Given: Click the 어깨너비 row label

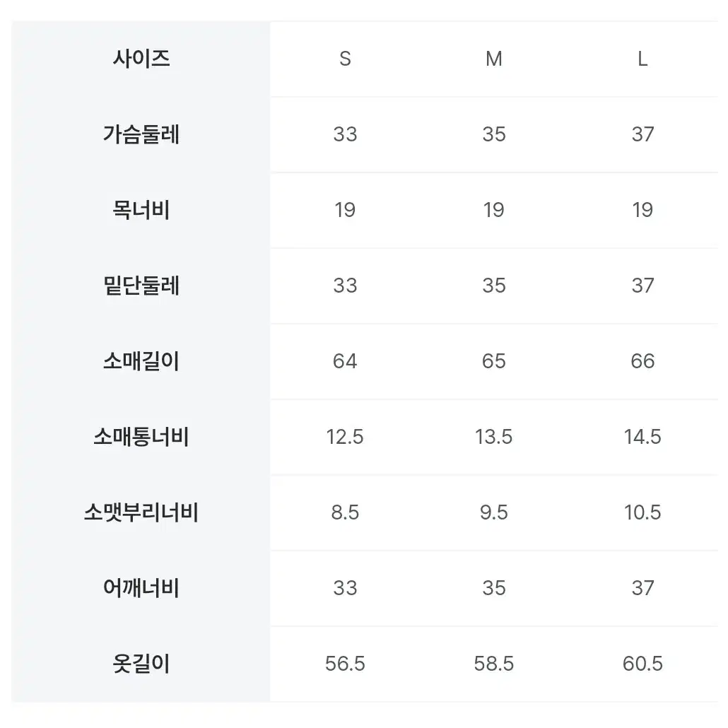Looking at the screenshot, I should point(141,588).
